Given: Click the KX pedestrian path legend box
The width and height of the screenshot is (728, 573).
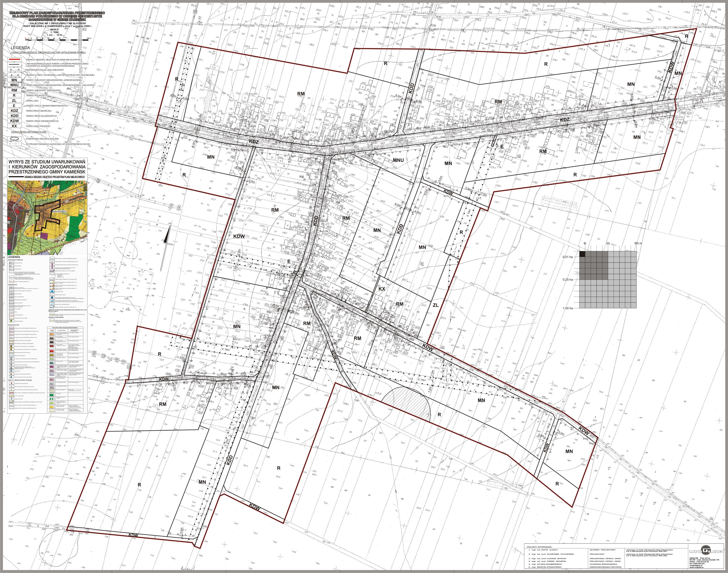Looking at the screenshot, I should pos(14,126).
